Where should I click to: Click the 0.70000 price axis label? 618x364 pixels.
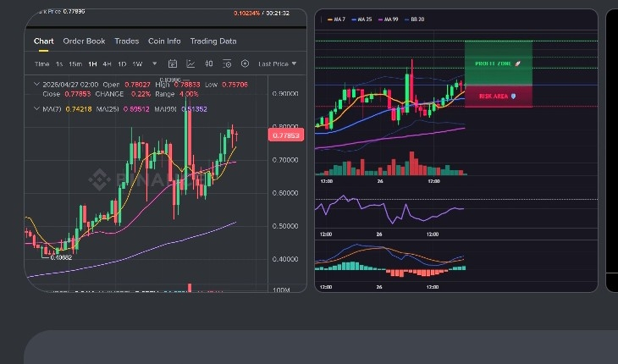coord(285,160)
